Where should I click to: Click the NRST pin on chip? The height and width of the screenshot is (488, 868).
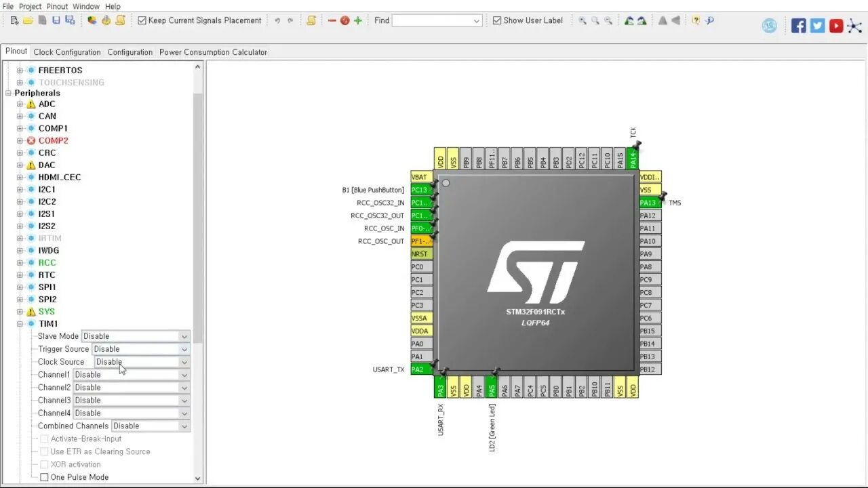[421, 254]
